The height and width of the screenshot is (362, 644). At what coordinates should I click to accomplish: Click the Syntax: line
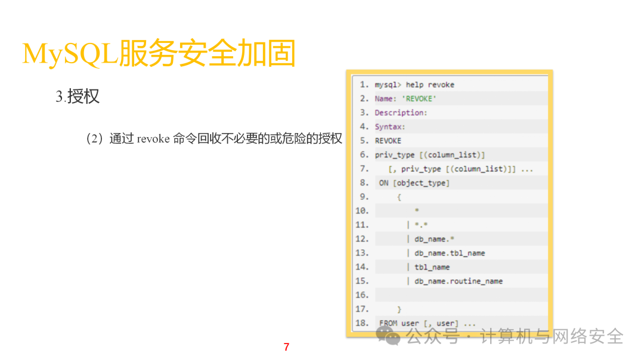tap(390, 126)
